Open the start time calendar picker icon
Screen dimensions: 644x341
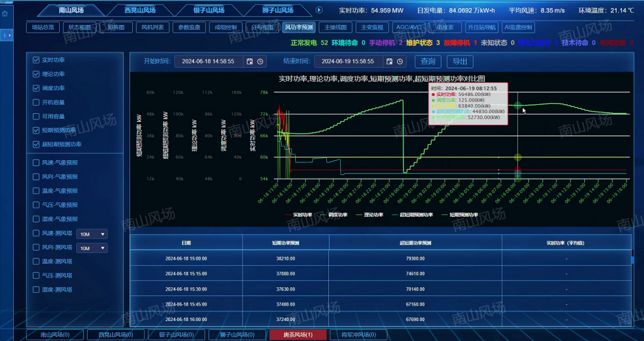250,62
